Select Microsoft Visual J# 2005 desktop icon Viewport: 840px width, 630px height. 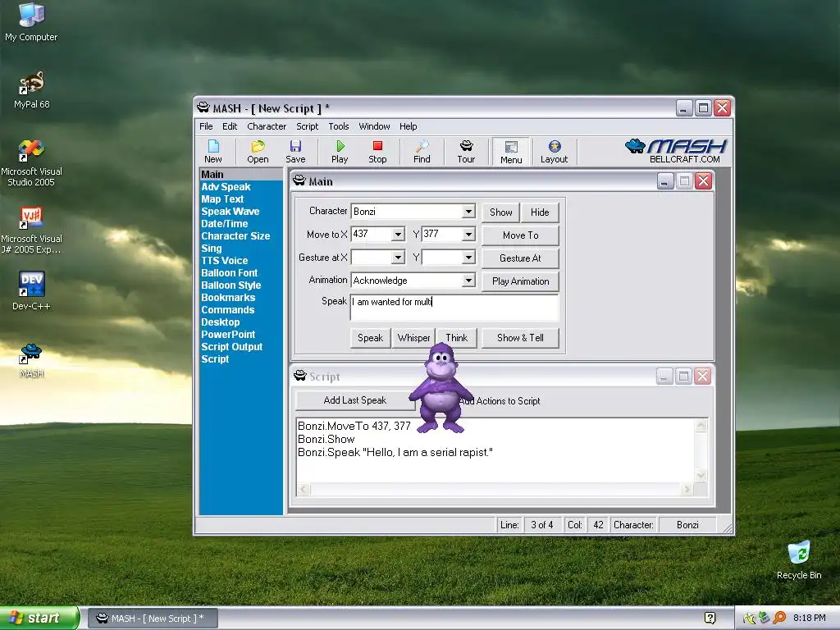click(31, 231)
